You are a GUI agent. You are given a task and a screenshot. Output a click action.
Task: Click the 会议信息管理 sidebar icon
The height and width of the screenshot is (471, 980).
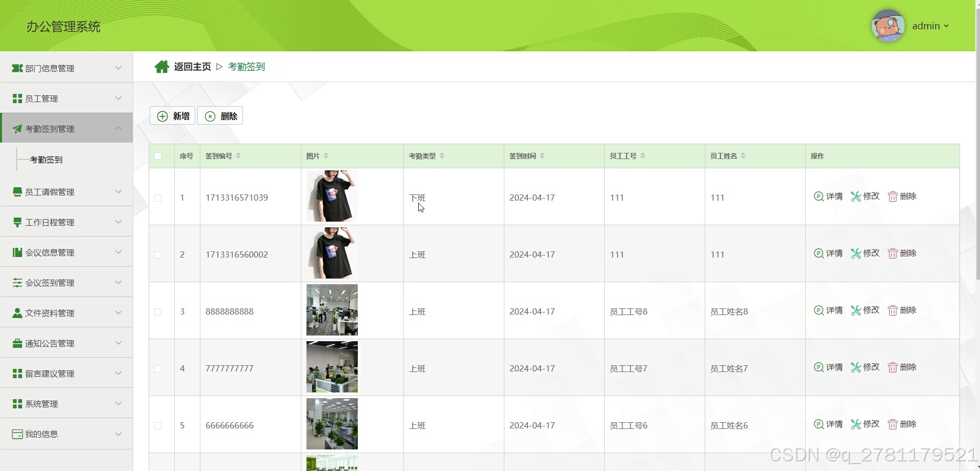pyautogui.click(x=17, y=252)
